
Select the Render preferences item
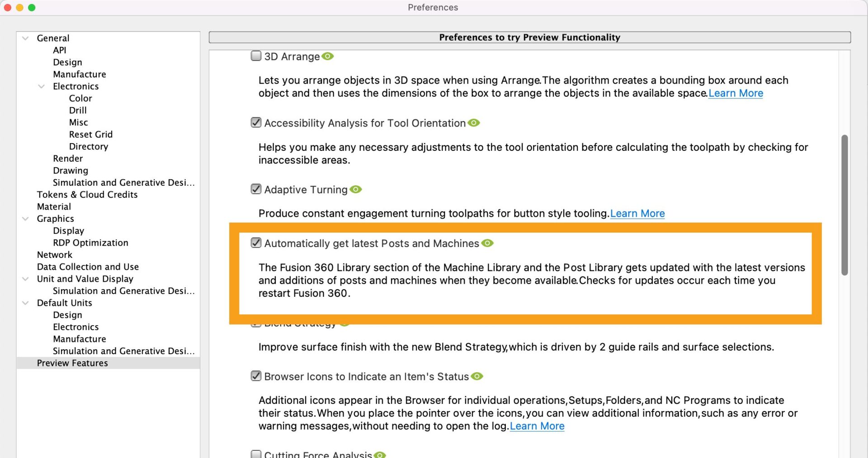(68, 159)
